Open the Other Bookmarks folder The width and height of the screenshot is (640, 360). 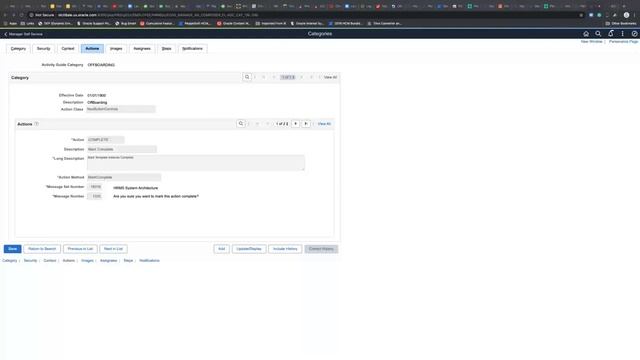click(621, 24)
